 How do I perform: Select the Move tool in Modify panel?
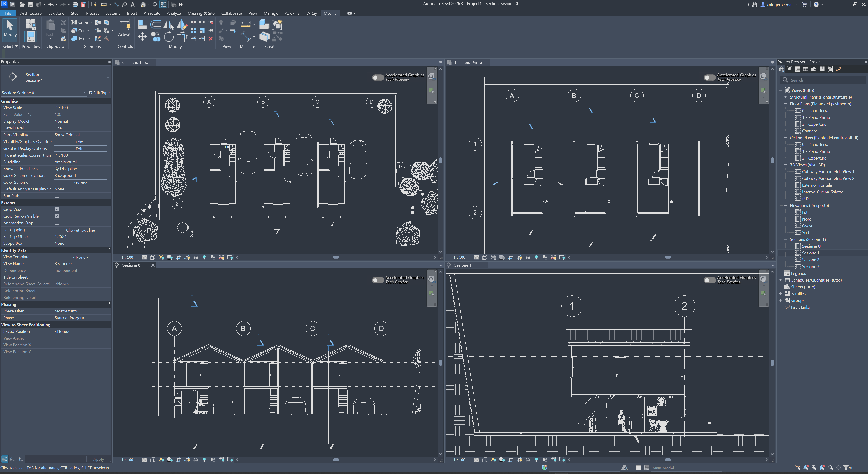tap(142, 36)
